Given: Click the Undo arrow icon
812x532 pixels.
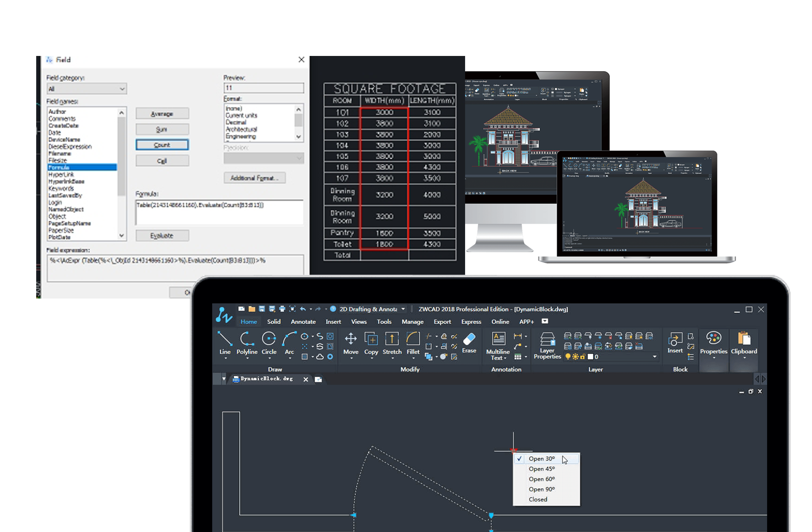Looking at the screenshot, I should tap(303, 309).
